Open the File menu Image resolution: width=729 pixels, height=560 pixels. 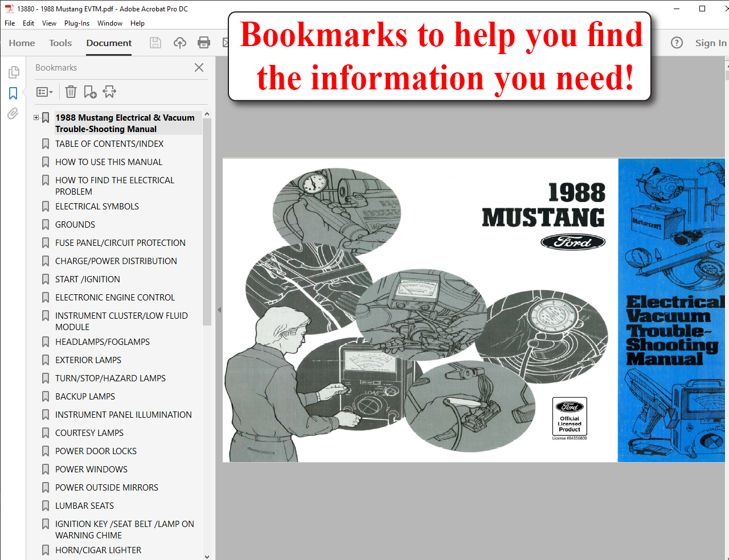point(10,23)
